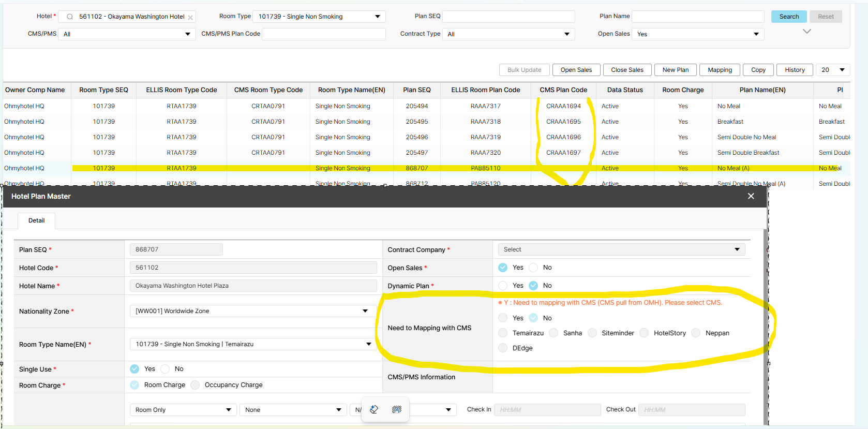Open the Room Only meal dropdown
Screen dimensions: 868x429
coord(183,410)
